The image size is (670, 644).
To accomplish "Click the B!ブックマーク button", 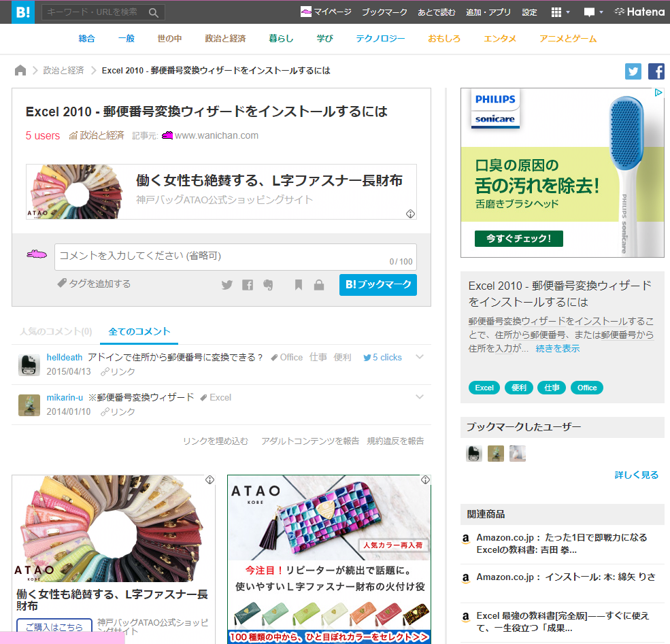I will pos(378,285).
